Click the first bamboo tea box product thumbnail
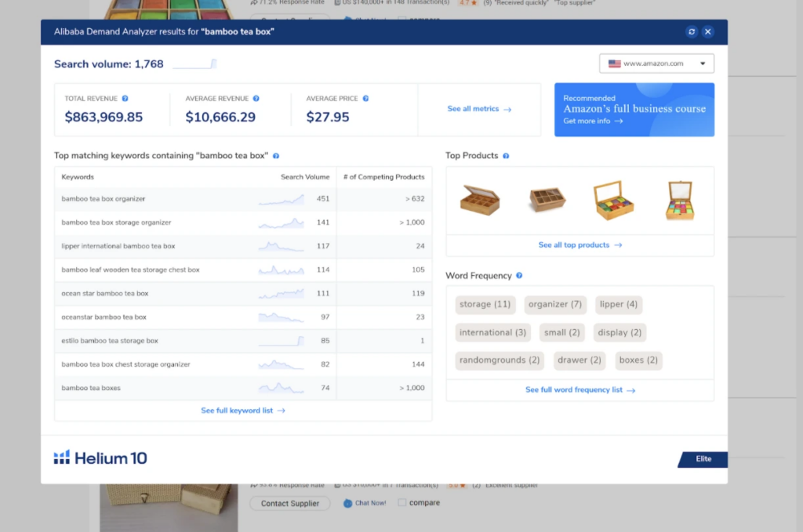Screen dimensions: 803x532 (x=480, y=199)
